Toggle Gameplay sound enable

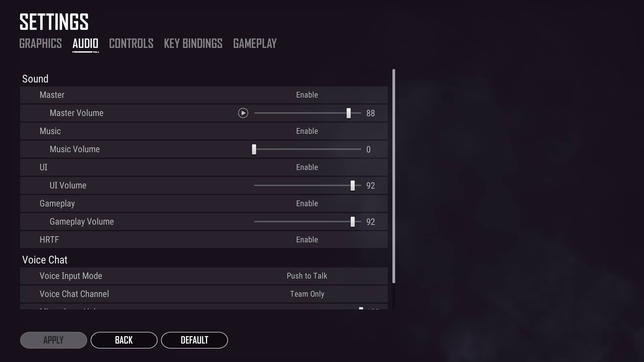(307, 203)
